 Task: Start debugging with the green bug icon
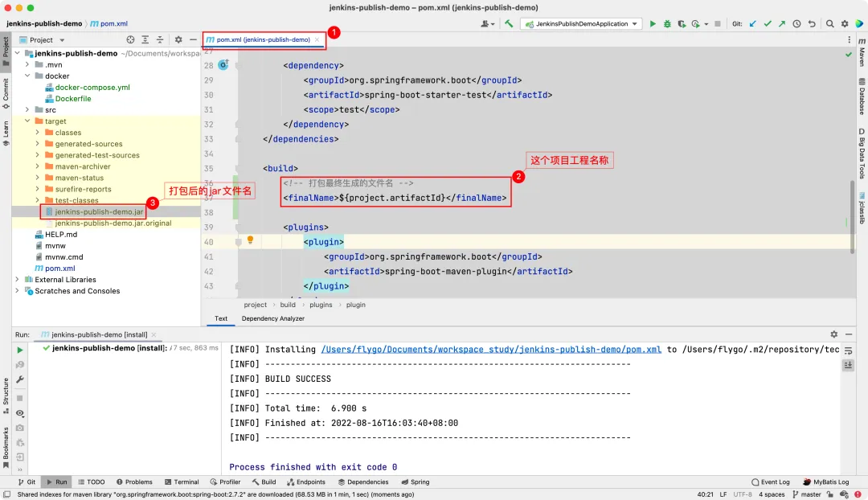tap(667, 24)
